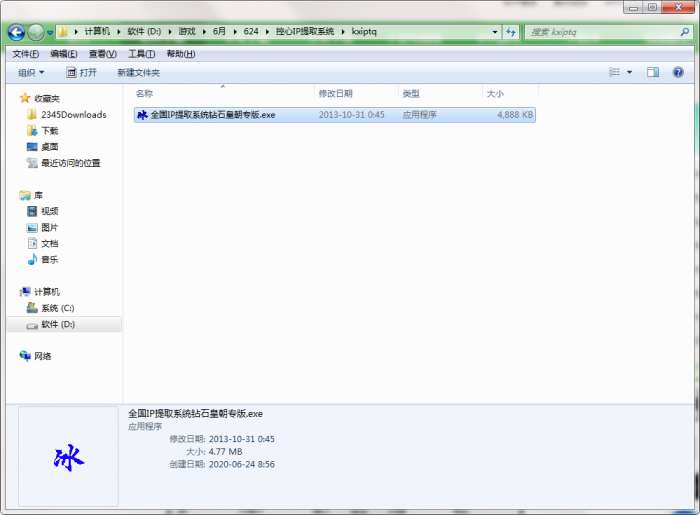The width and height of the screenshot is (700, 515).
Task: Expand the arrow after 计算机 in breadcrumb
Action: (x=119, y=32)
